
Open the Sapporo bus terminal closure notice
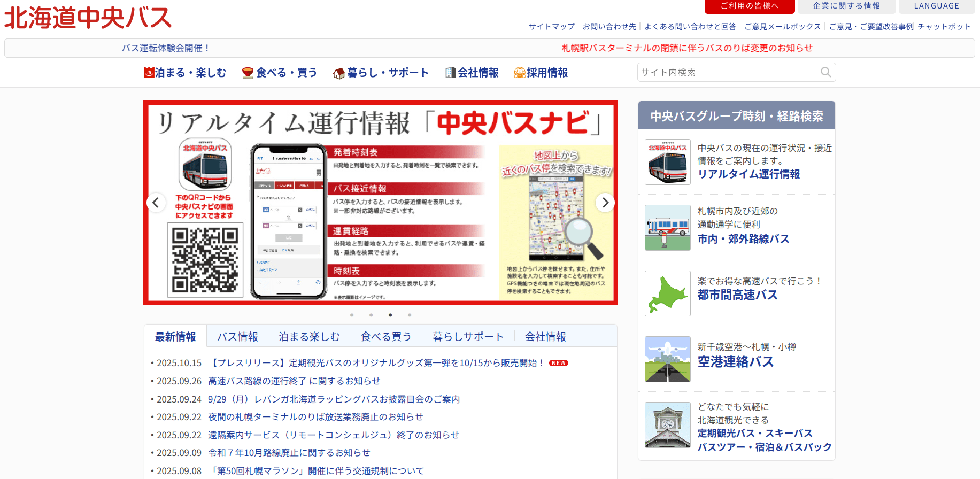(x=686, y=48)
